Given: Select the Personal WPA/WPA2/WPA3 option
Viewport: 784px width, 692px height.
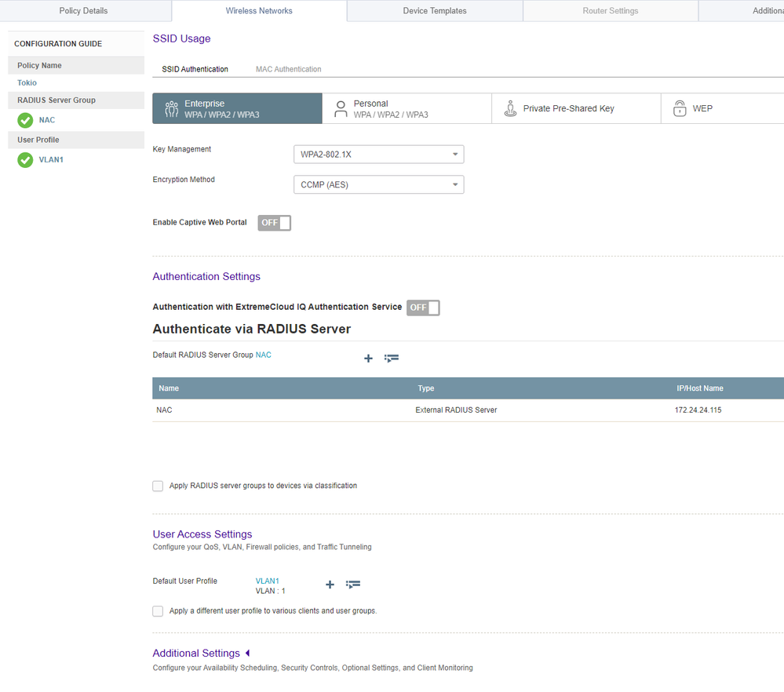Looking at the screenshot, I should click(407, 109).
